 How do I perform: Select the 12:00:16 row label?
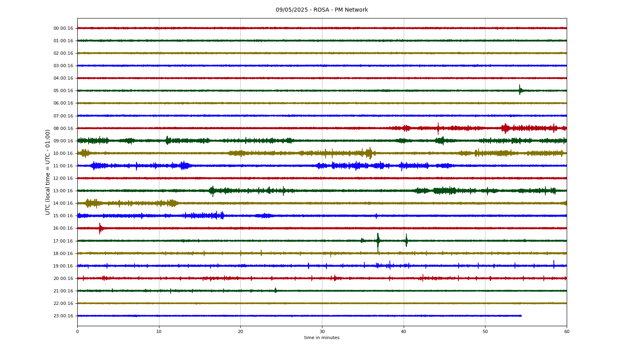click(63, 178)
